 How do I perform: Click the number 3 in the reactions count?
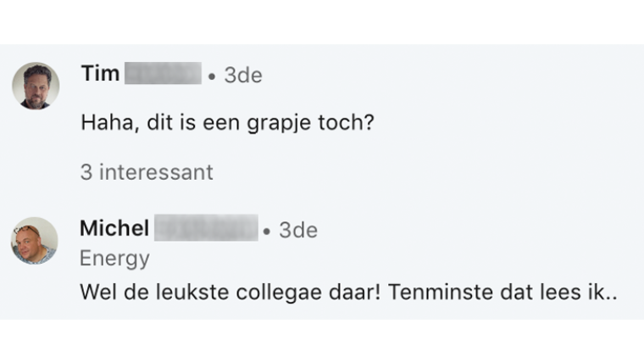coord(86,172)
